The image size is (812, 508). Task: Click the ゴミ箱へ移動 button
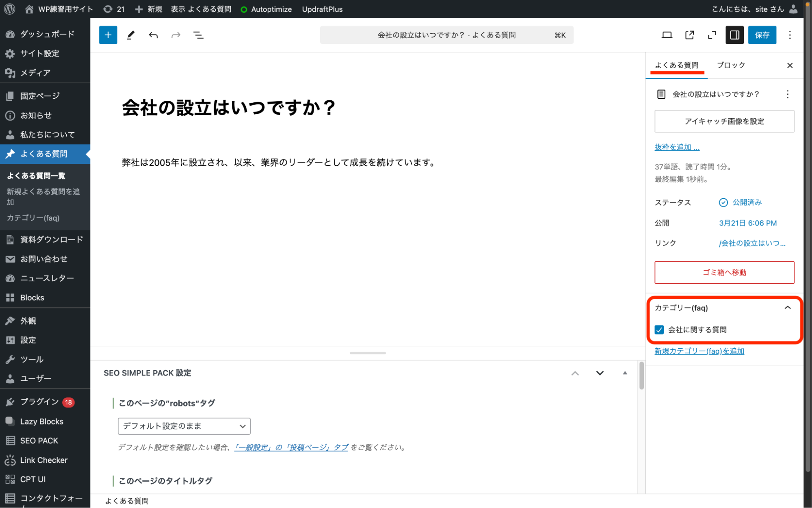pos(724,272)
